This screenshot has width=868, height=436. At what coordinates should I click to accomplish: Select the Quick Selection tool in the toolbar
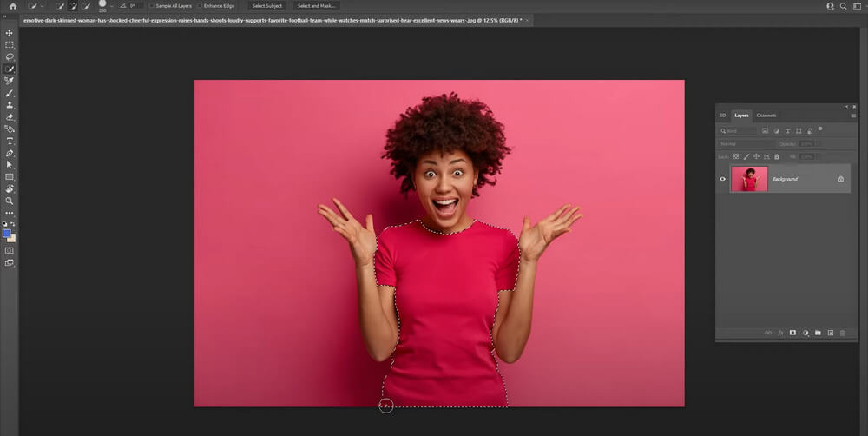10,69
